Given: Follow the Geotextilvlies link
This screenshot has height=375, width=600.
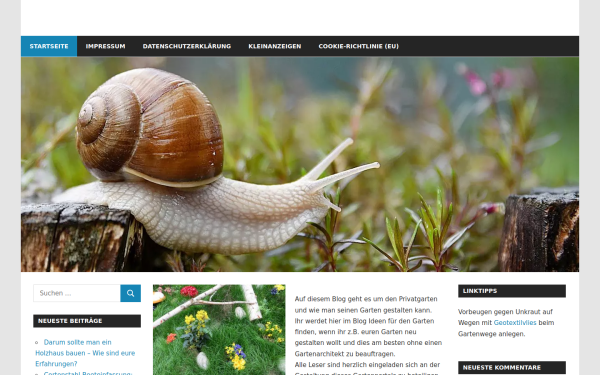Looking at the screenshot, I should (515, 323).
